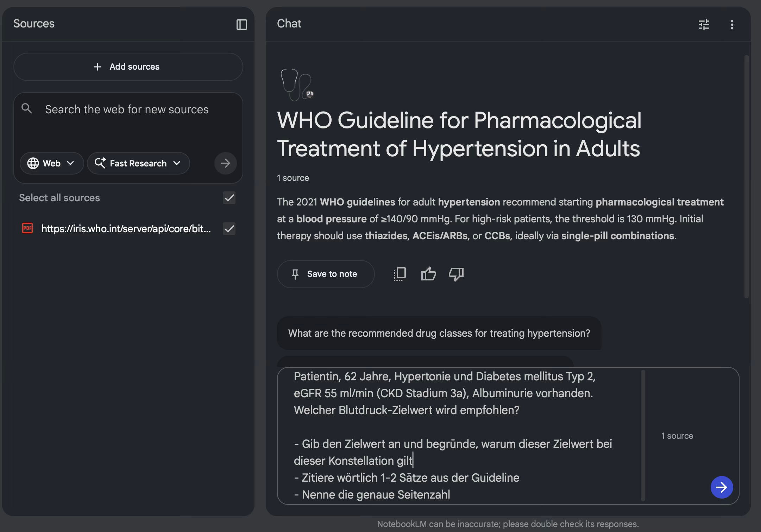Toggle the Select all sources checkbox

pos(229,198)
